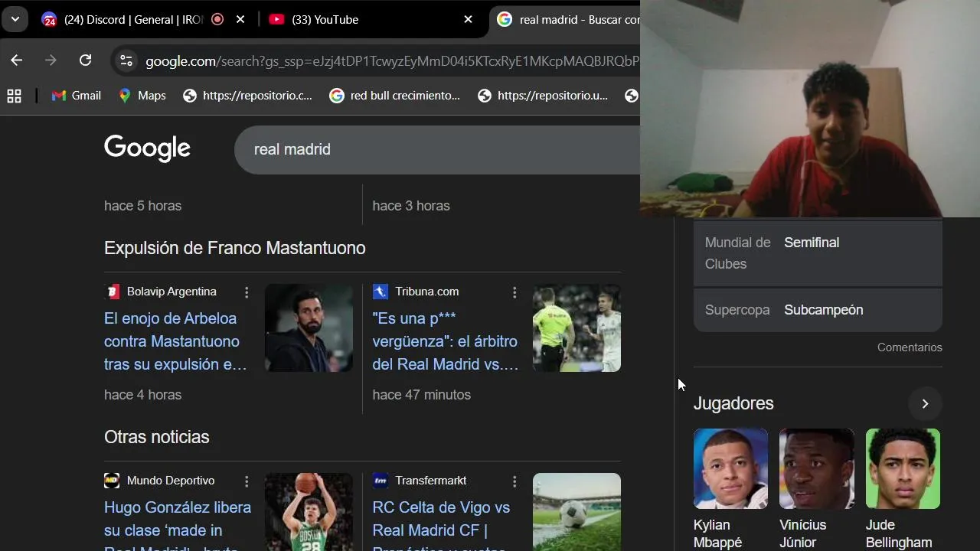Screen dimensions: 980x551
Task: Switch to the YouTube tab
Action: coord(325,20)
